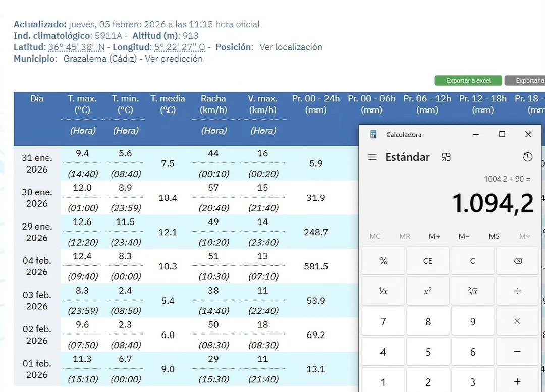The image size is (545, 392).
Task: Click the plus operator key
Action: click(x=517, y=381)
